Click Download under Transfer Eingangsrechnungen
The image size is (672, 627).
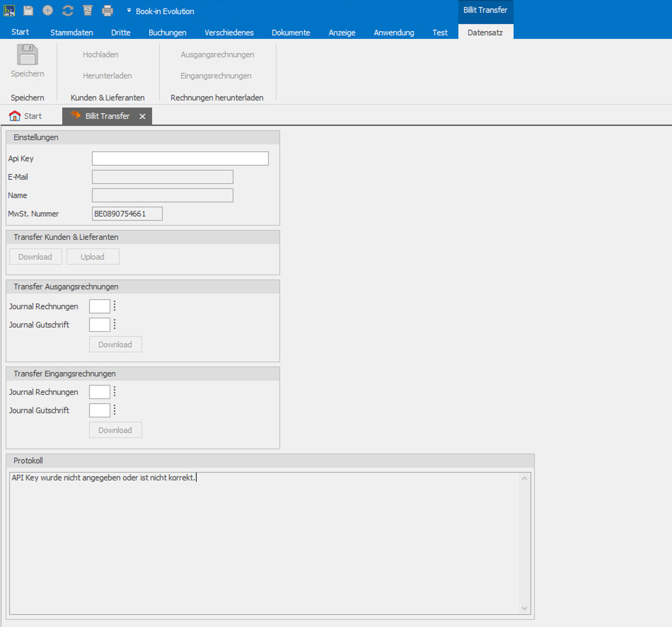pos(116,430)
